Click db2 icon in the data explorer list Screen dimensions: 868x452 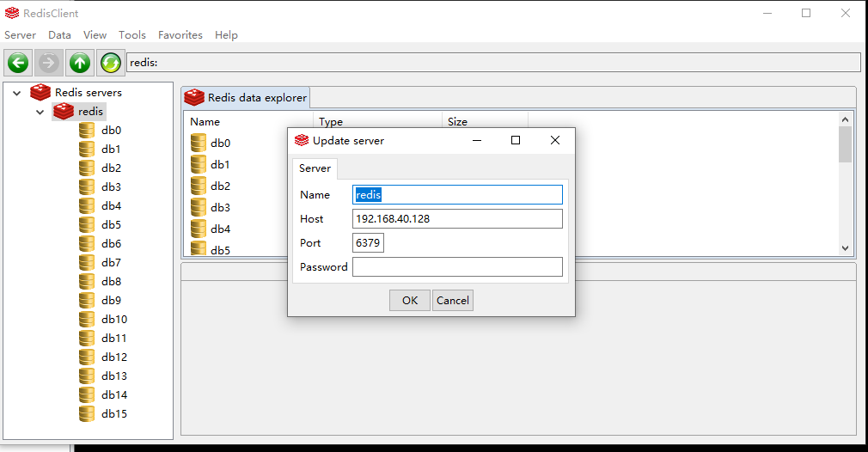pyautogui.click(x=199, y=186)
